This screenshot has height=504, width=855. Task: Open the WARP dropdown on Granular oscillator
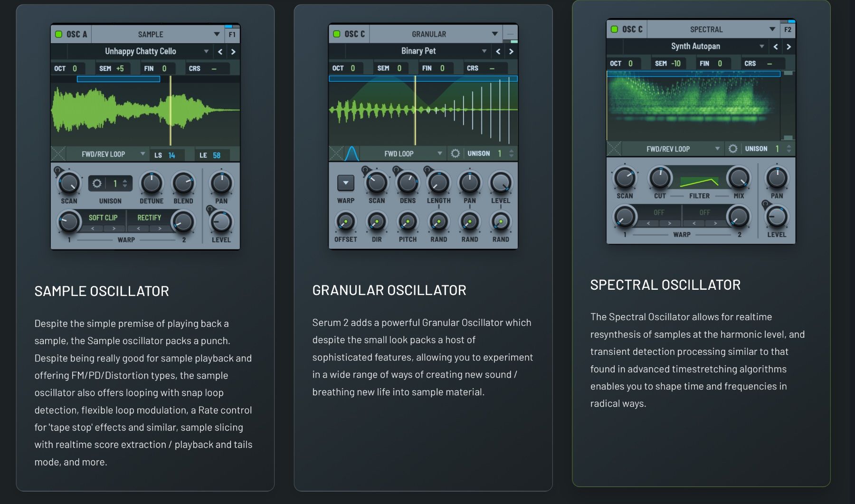(x=346, y=182)
